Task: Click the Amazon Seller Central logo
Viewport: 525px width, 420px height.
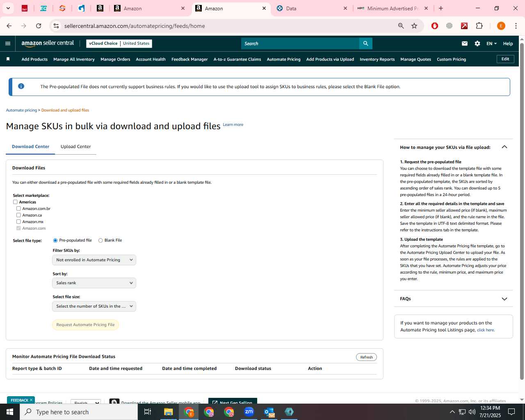Action: [x=48, y=43]
